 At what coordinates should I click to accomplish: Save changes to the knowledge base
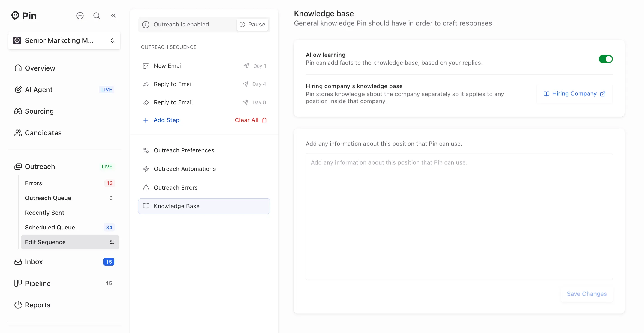587,294
